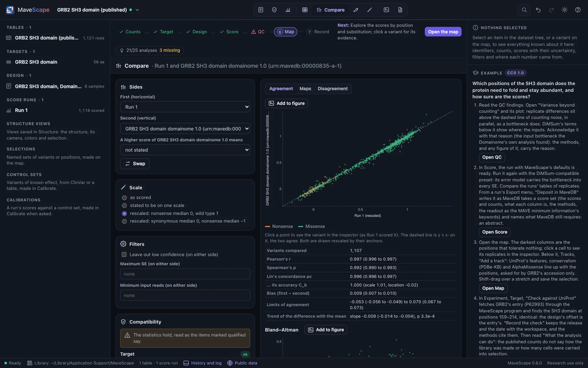The image size is (588, 368).
Task: Select the 'as scored' scale option
Action: pyautogui.click(x=124, y=198)
